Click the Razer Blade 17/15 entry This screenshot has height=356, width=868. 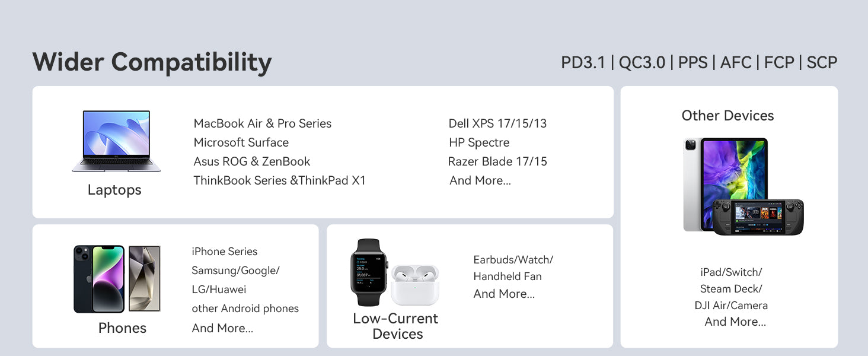497,161
